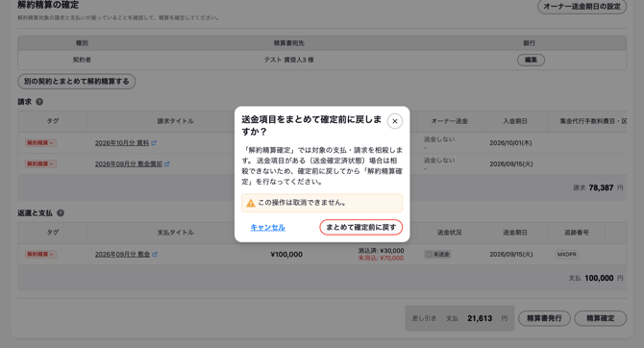
Task: Click the 未送金 status badge
Action: (x=437, y=255)
